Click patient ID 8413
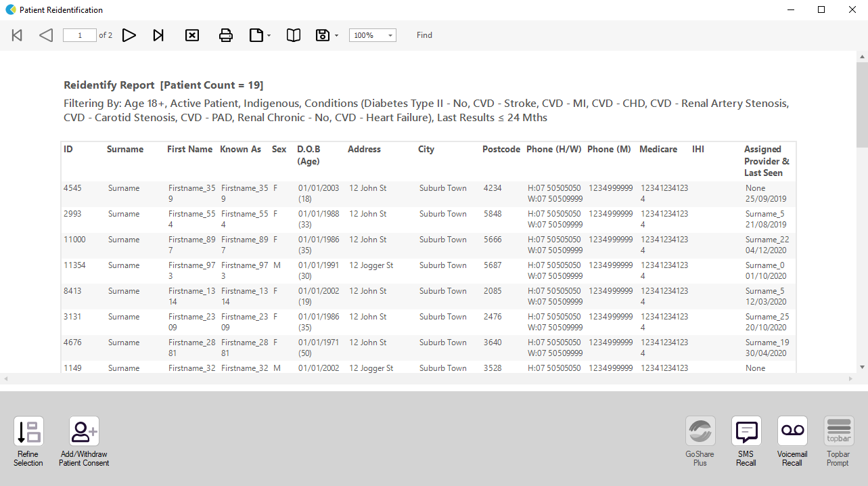 click(x=73, y=291)
